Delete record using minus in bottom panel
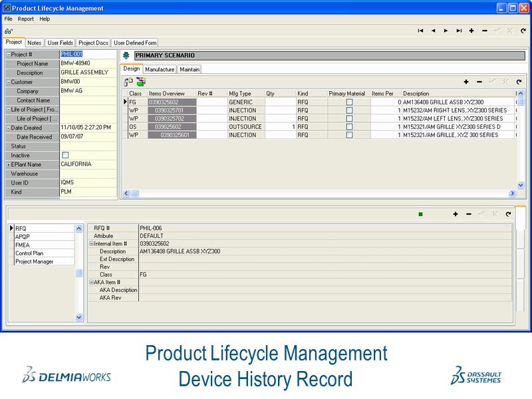Viewport: 532px width, 399px height. coord(469,214)
